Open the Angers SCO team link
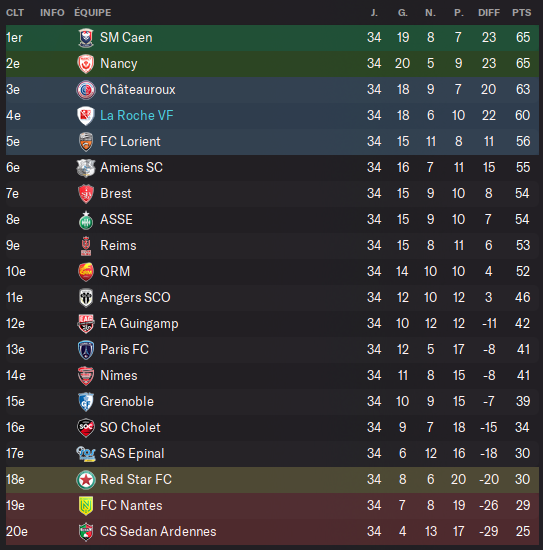This screenshot has width=543, height=550. click(x=135, y=297)
